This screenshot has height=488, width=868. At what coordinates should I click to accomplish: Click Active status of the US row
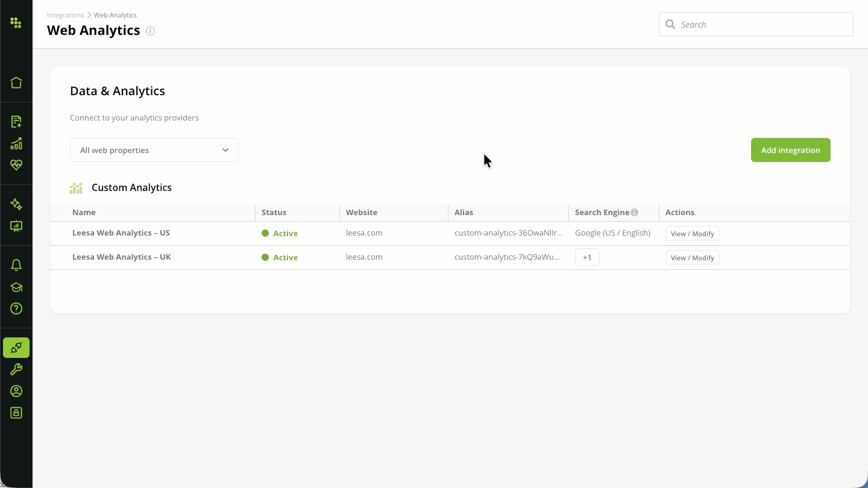pos(280,233)
